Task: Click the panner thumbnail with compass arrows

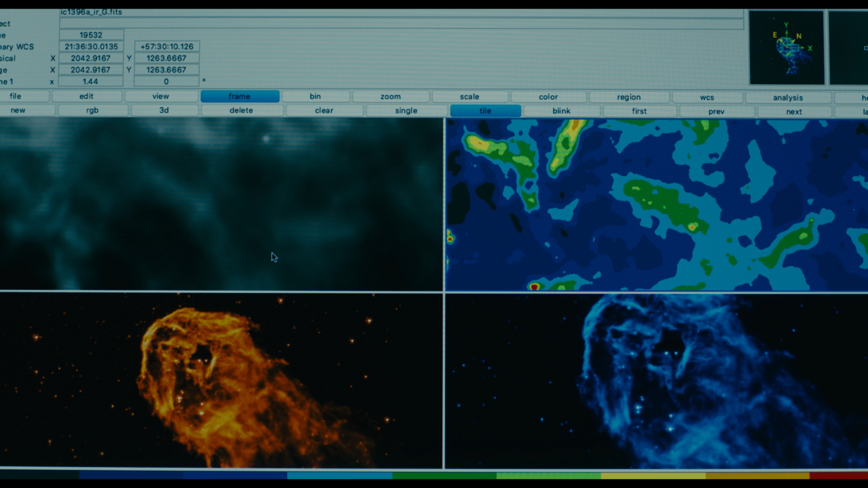Action: tap(787, 48)
